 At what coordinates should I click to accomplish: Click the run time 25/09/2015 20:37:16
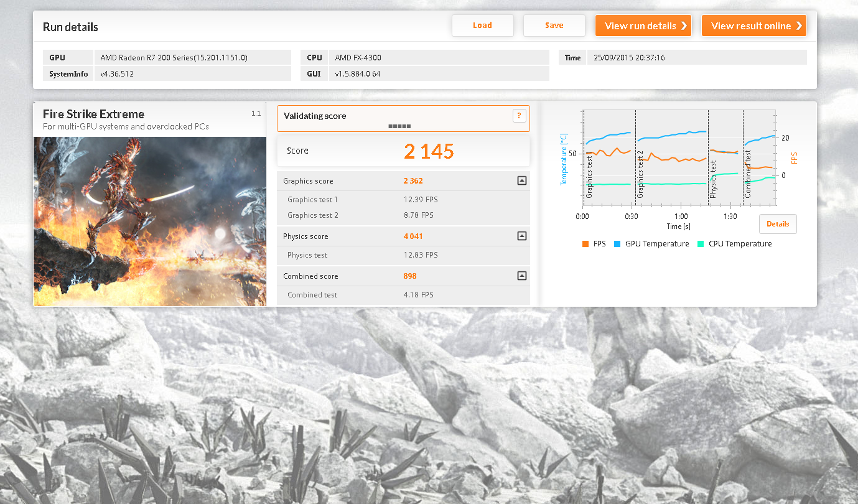click(x=630, y=58)
